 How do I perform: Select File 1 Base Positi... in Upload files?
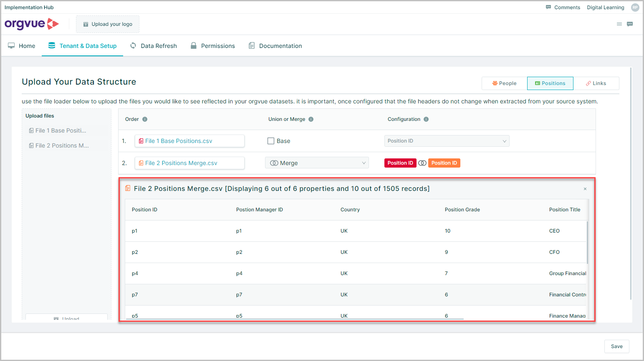pos(58,130)
